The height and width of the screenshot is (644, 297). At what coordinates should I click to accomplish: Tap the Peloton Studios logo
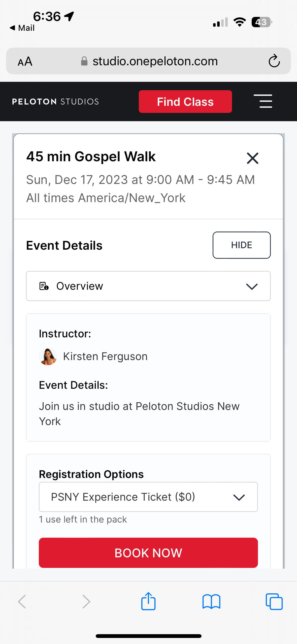point(55,102)
